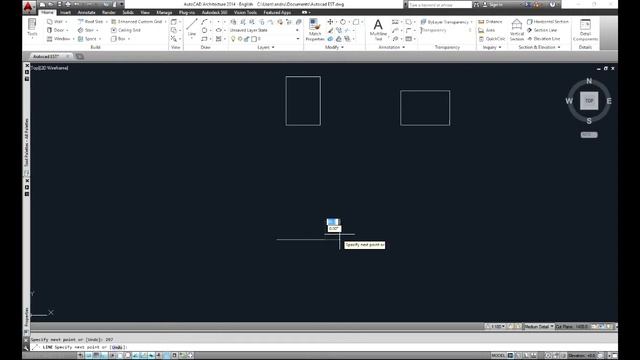
Task: Select the Wall tool
Action: pos(55,22)
